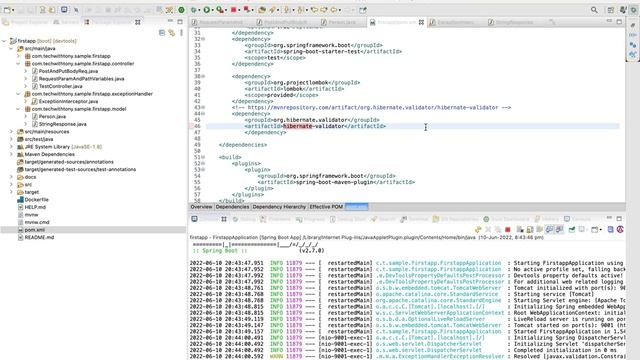640x360 pixels.
Task: Switch to the Overview POM tab
Action: [201, 207]
